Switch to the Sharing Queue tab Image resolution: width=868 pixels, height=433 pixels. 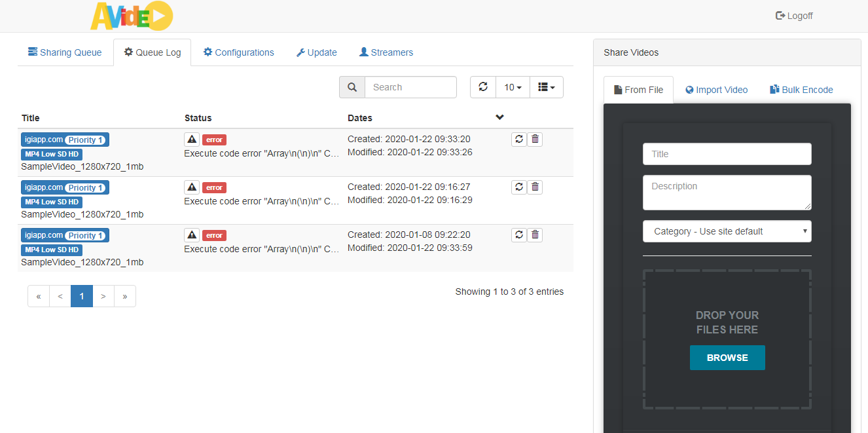tap(65, 52)
